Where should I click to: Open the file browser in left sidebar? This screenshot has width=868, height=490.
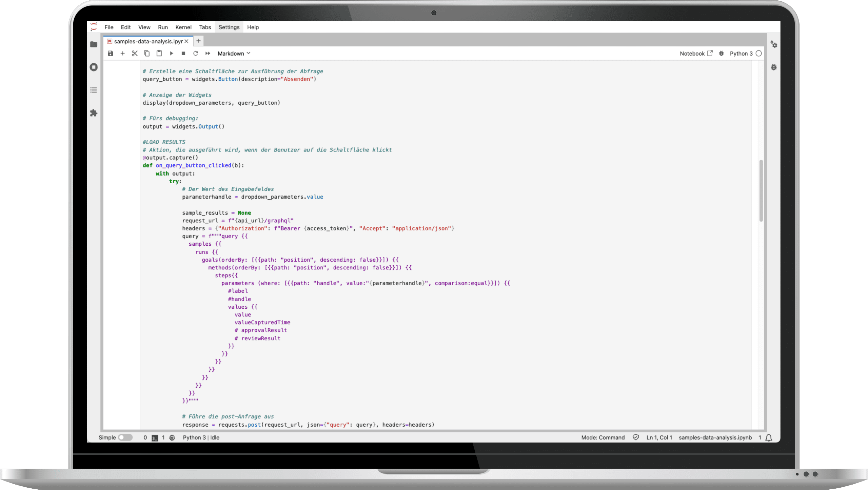click(x=94, y=44)
